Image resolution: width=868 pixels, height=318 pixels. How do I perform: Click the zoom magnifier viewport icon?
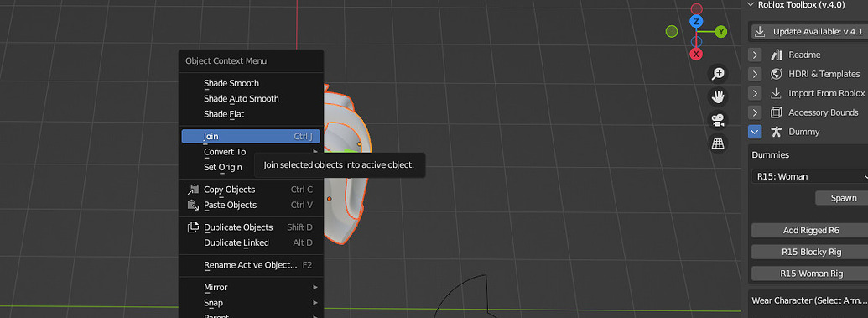pyautogui.click(x=718, y=74)
